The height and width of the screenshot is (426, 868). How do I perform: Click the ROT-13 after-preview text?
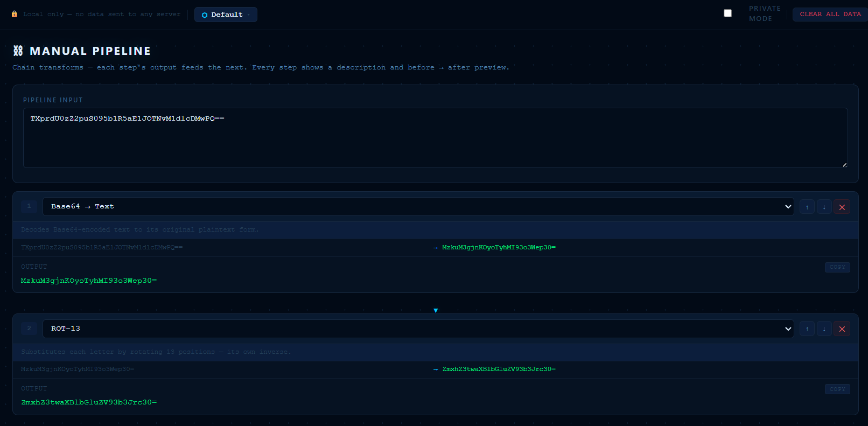tap(499, 369)
